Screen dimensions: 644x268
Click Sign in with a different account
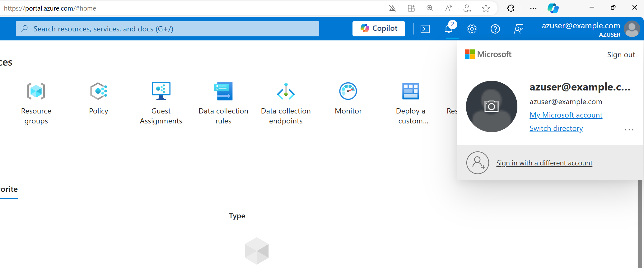(x=544, y=163)
